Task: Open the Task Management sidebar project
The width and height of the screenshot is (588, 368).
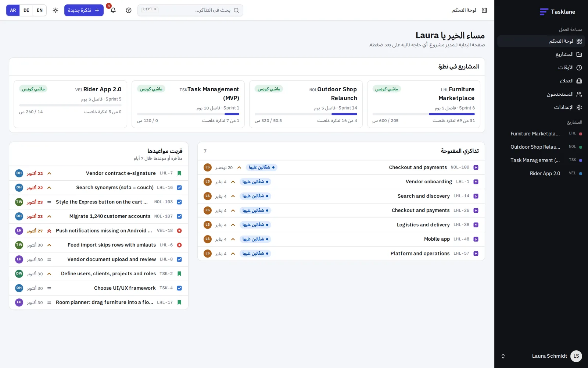Action: click(541, 160)
